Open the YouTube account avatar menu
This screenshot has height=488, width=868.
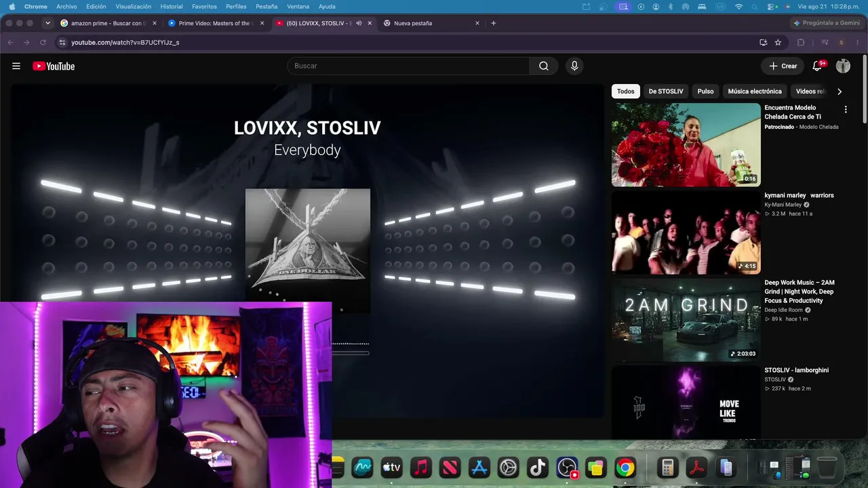click(843, 66)
